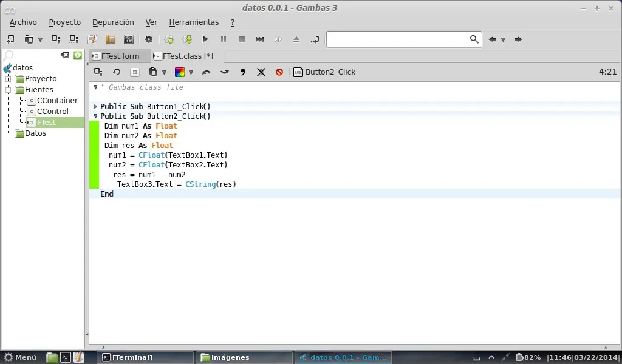Image resolution: width=622 pixels, height=364 pixels.
Task: Click the Compile gear with single arrow
Action: point(169,39)
